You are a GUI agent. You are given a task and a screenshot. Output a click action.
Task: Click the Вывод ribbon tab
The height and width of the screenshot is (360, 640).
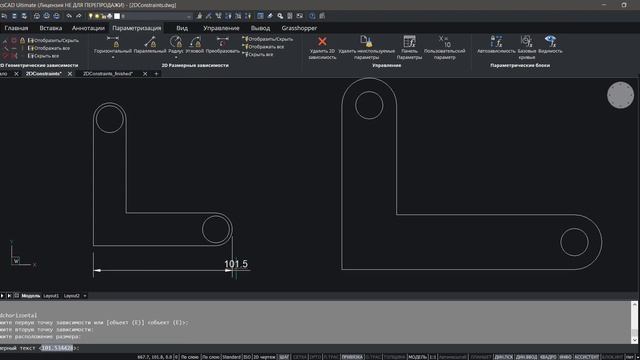[260, 28]
